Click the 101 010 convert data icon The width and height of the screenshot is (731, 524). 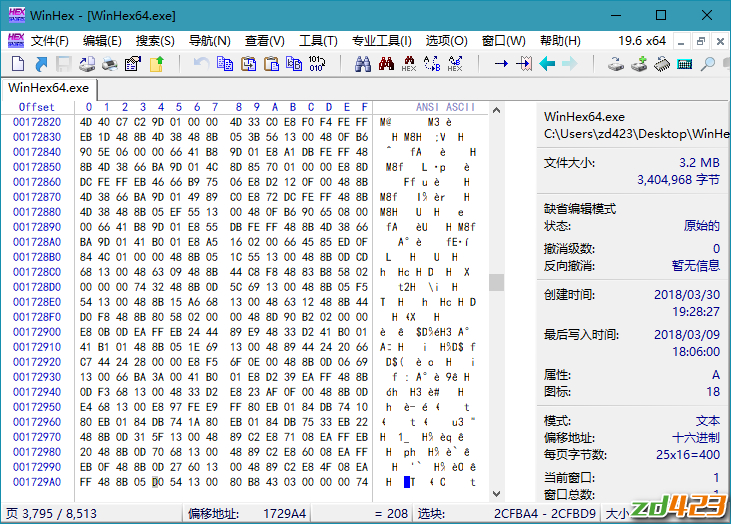(x=317, y=63)
